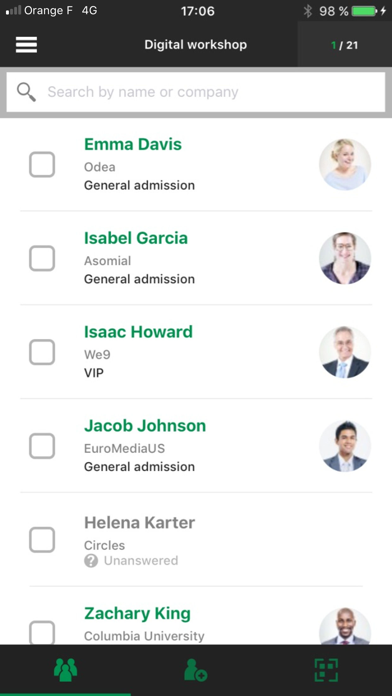Image resolution: width=392 pixels, height=696 pixels.
Task: Tap the Unanswered question mark icon
Action: (91, 561)
